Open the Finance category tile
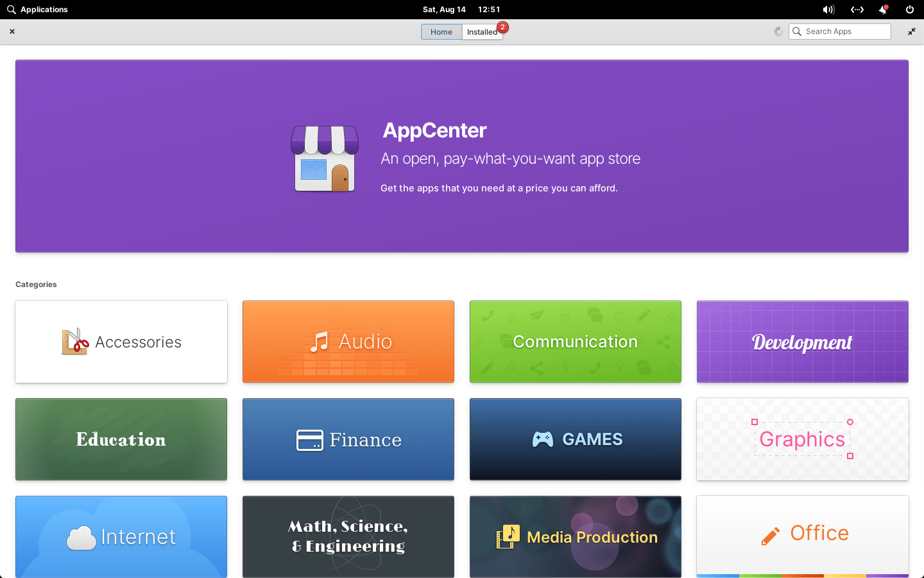Screen dimensions: 924x578 [x=348, y=439]
